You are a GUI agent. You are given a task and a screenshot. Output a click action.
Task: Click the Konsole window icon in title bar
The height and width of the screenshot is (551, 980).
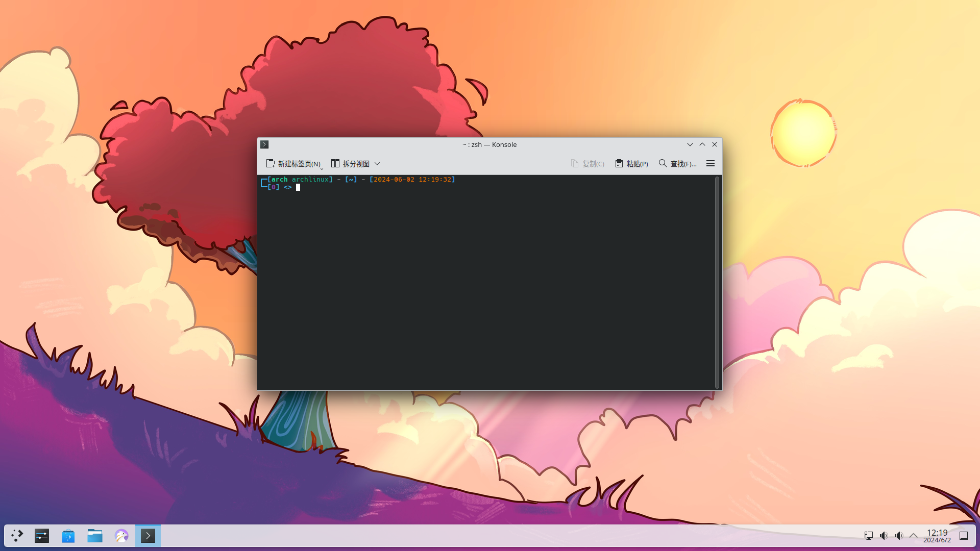[x=264, y=144]
